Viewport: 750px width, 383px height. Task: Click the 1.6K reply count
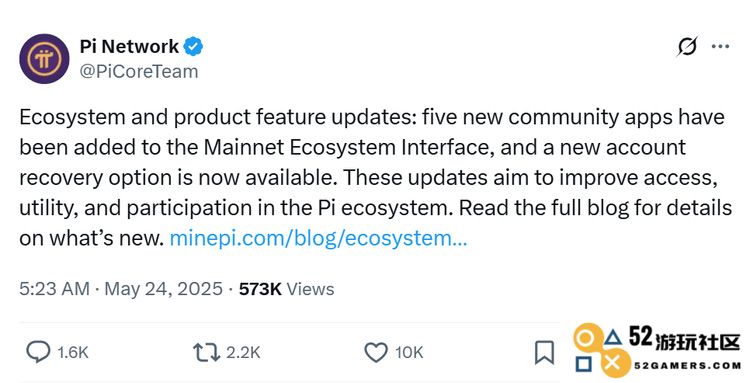click(73, 353)
